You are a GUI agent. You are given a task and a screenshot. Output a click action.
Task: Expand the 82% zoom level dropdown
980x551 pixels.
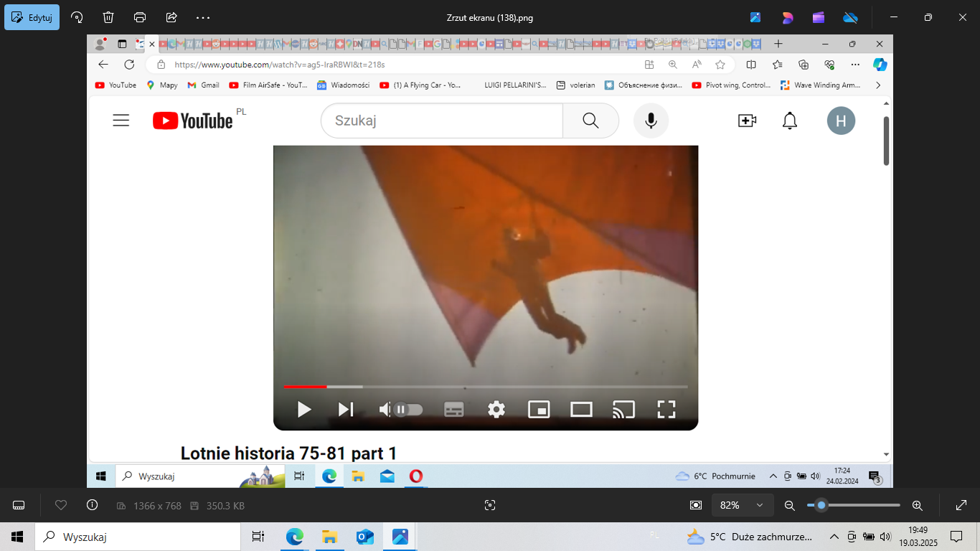[x=742, y=505]
